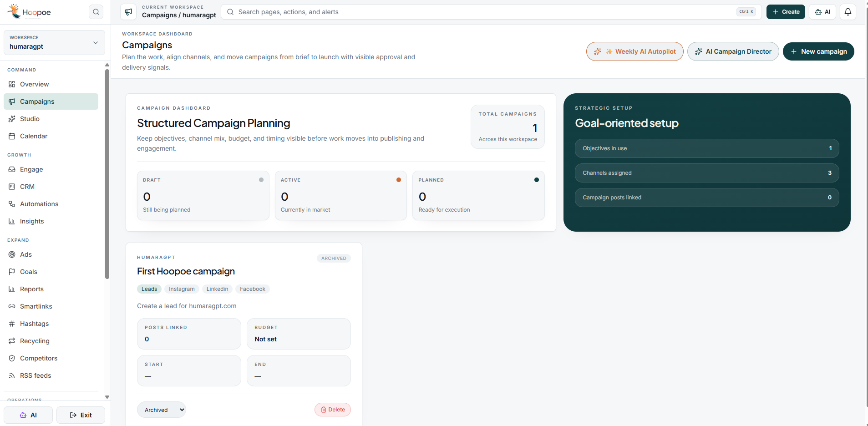Screen dimensions: 868x426
Task: Click the Calendar icon in sidebar
Action: click(12, 136)
